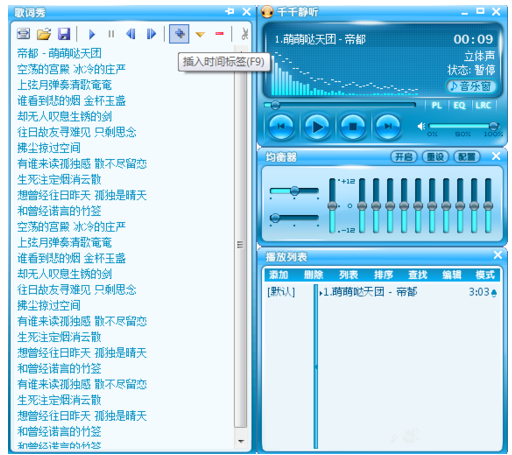Open equalizer 配置 presets menu
Viewport: 512px width, 455px height.
(467, 157)
